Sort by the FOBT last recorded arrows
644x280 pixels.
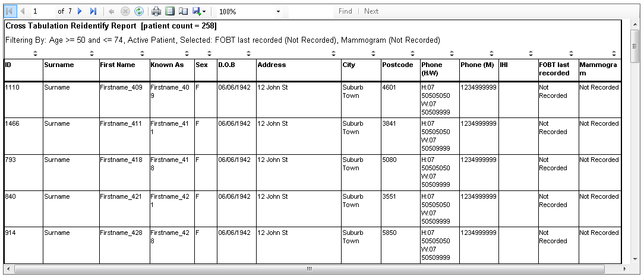point(571,53)
